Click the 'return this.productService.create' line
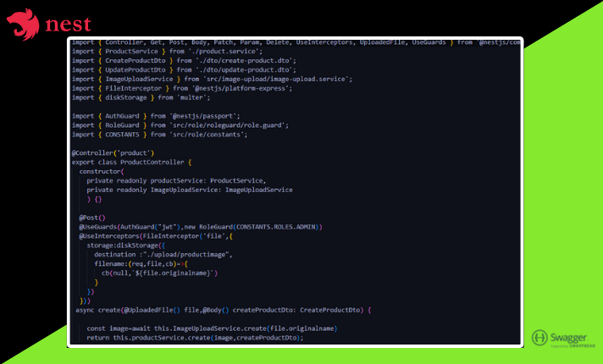Screen dimensions: 603x364 pos(195,338)
